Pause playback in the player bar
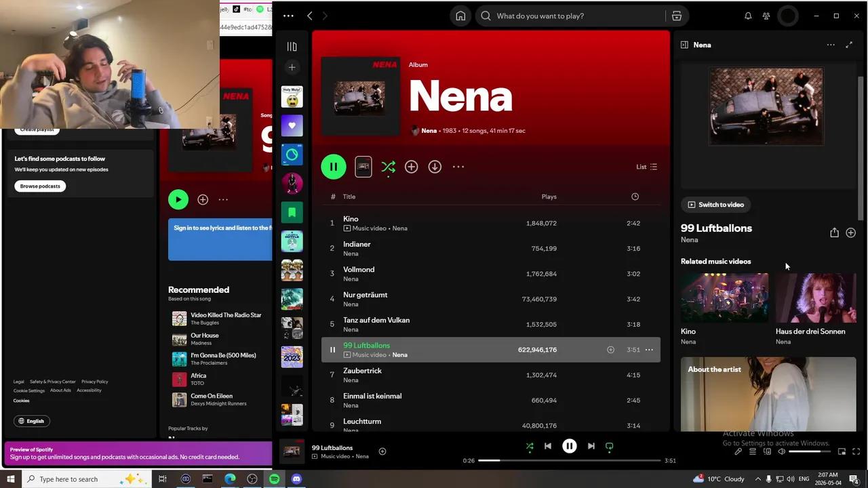Screen dimensions: 868x488 point(570,446)
